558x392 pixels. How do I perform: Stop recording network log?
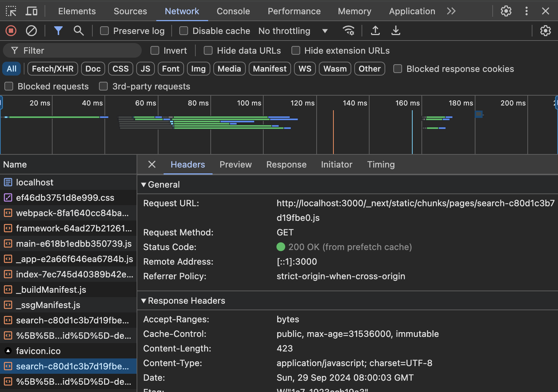(x=11, y=31)
